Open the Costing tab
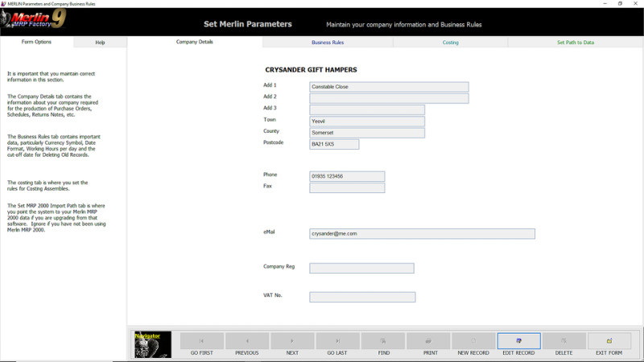 pos(450,42)
